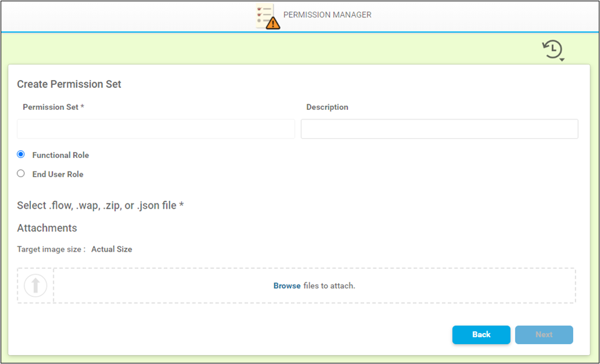
Task: Select the End User Role radio button
Action: (21, 174)
